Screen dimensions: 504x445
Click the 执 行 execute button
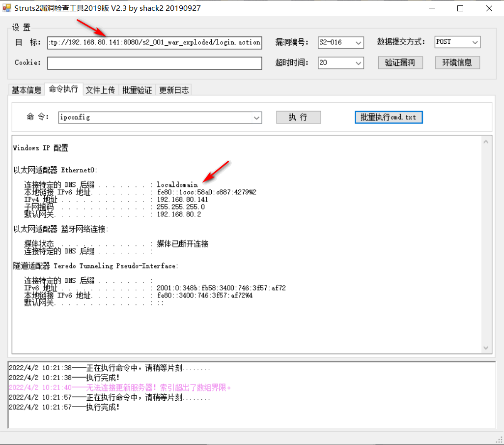(298, 117)
